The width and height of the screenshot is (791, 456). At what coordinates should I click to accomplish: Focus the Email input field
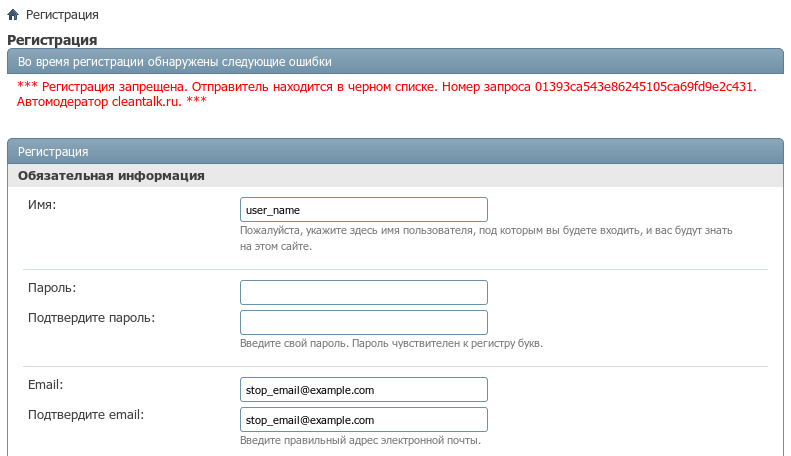(x=363, y=389)
